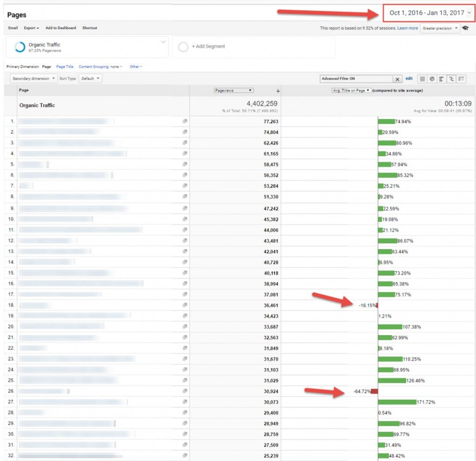Switch to the comparison view
The height and width of the screenshot is (461, 476).
tap(450, 79)
